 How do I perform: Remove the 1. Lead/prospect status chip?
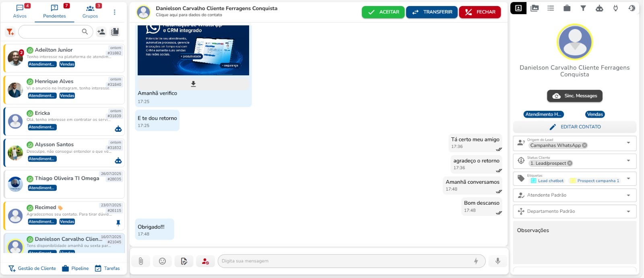click(x=570, y=163)
